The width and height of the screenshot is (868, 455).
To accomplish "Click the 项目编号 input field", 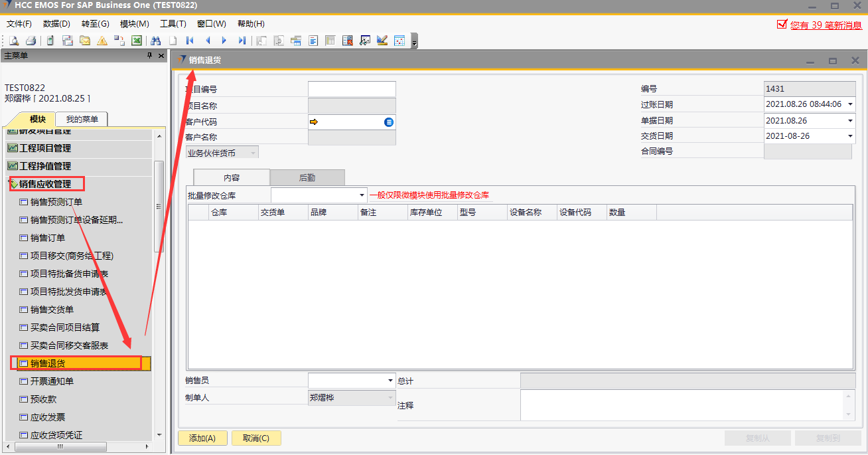I will pos(352,89).
